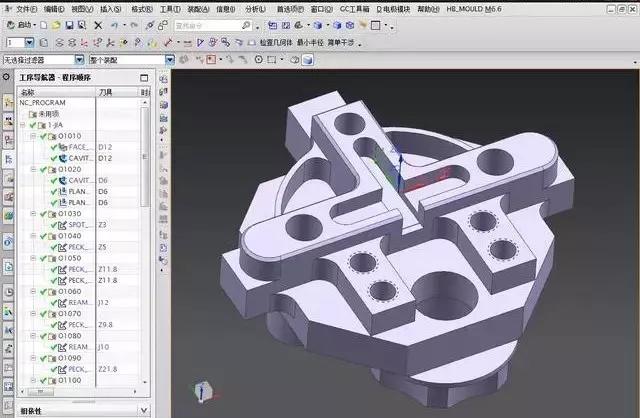Save the part with the floppy icon

pyautogui.click(x=69, y=25)
